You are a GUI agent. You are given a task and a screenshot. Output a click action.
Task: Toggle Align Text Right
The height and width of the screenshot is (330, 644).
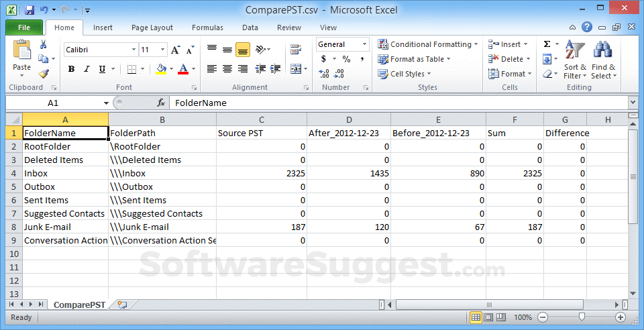tap(243, 69)
